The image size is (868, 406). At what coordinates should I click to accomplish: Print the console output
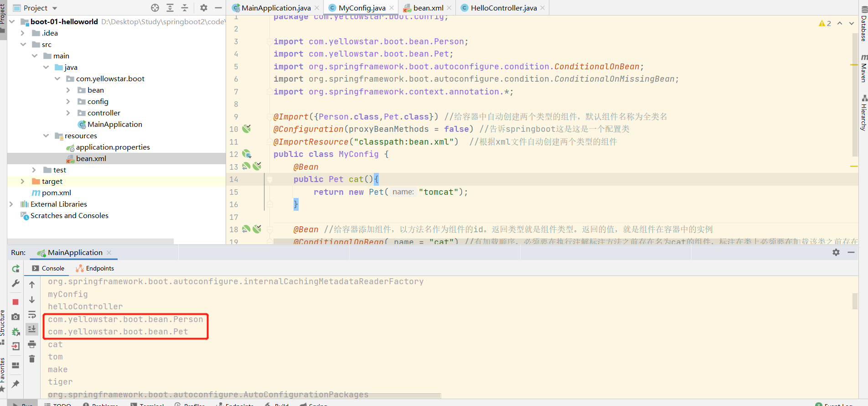click(x=32, y=344)
